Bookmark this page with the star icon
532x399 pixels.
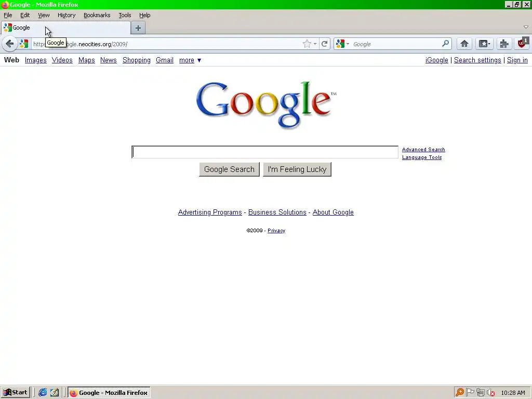tap(307, 44)
